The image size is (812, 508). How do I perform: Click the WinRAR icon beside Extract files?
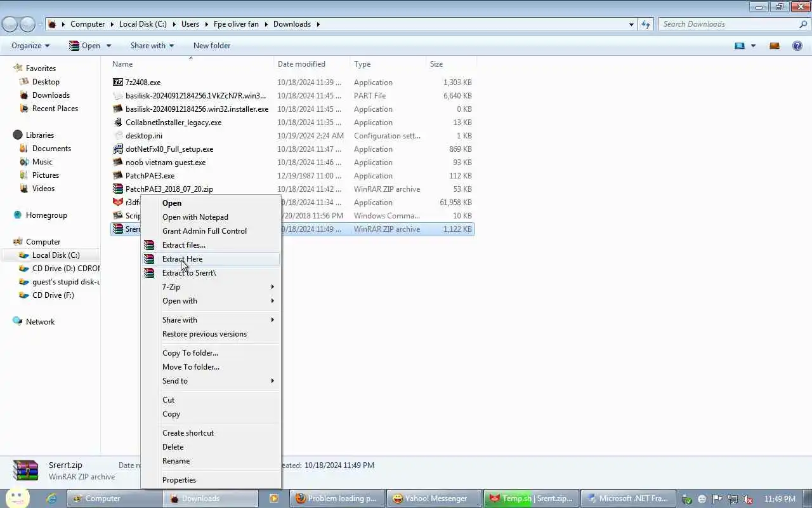click(149, 245)
